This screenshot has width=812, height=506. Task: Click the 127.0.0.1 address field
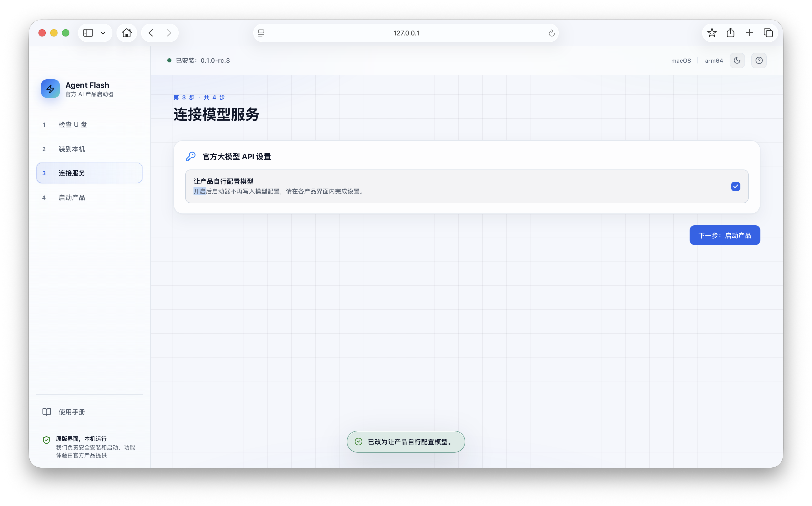coord(406,33)
